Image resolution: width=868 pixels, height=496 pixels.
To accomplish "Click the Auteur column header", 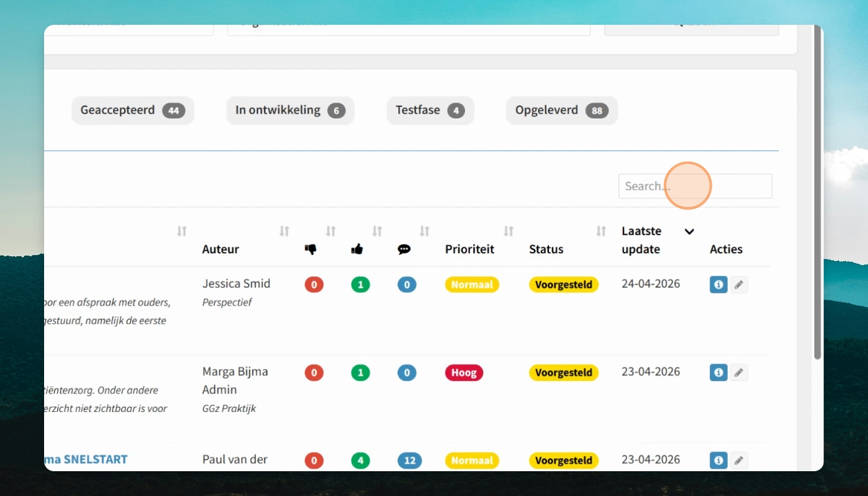I will pos(220,249).
